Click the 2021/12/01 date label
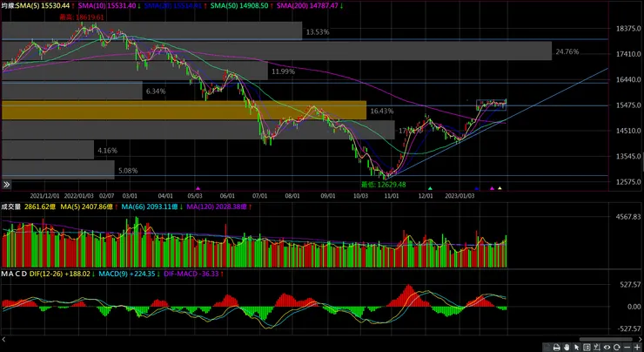 [x=44, y=196]
